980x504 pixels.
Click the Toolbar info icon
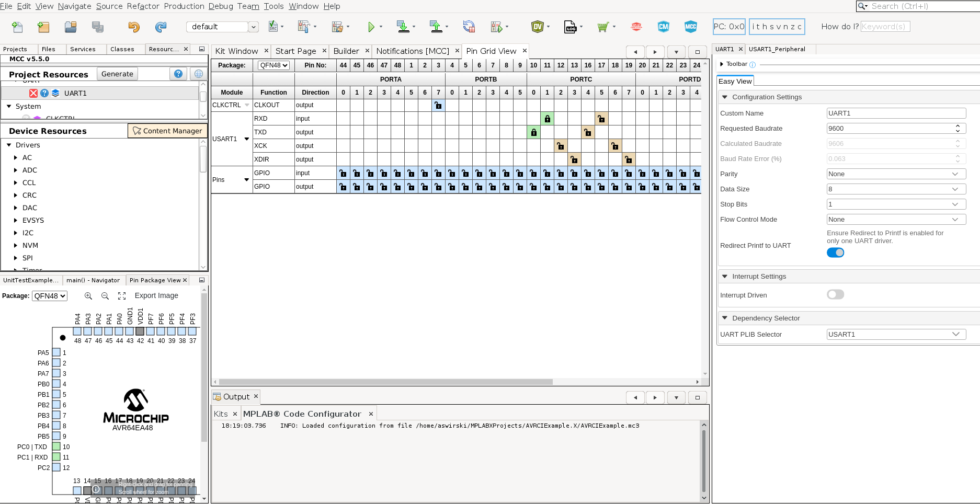(x=753, y=65)
